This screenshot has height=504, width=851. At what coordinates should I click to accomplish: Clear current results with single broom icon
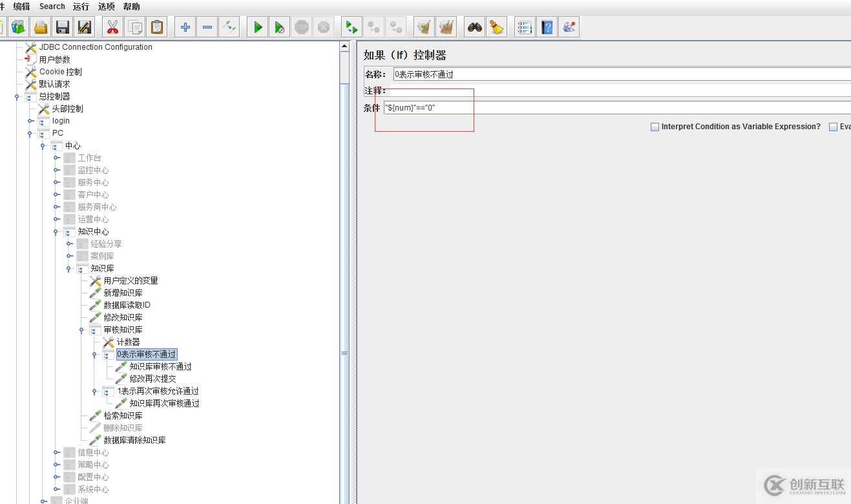pos(424,27)
